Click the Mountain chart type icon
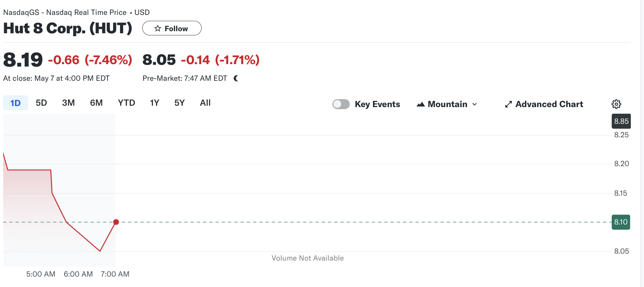 421,104
